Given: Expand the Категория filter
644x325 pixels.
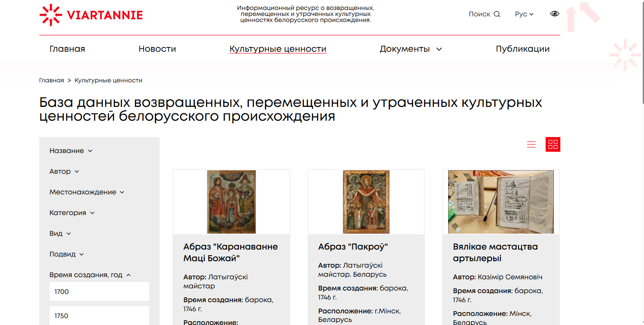Looking at the screenshot, I should 72,213.
